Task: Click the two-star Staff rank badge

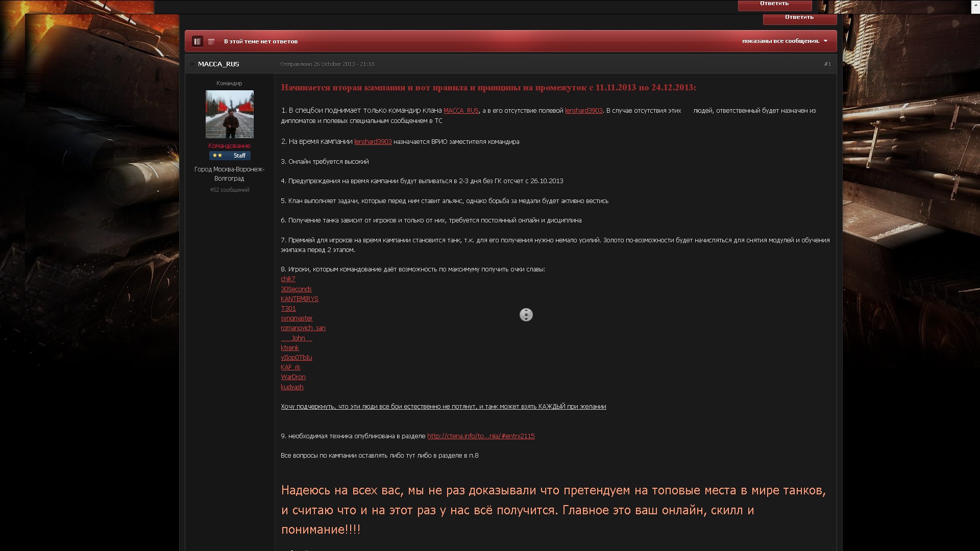Action: point(229,156)
